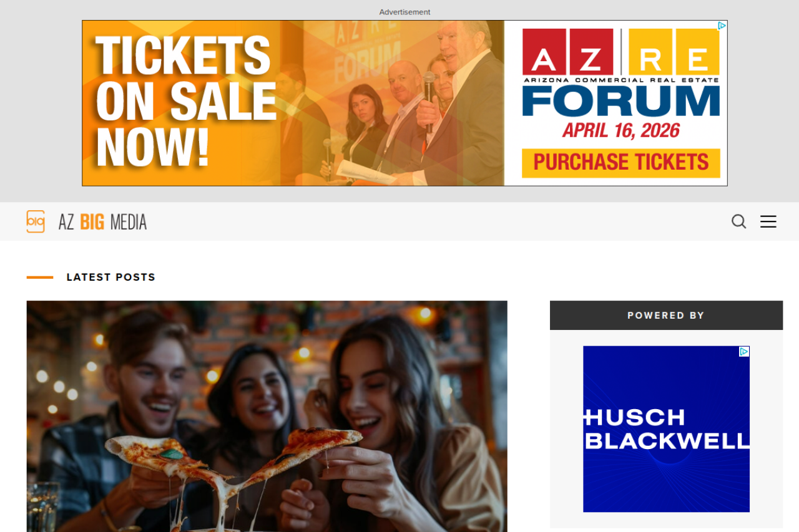
Task: Open the featured pizza article image
Action: pos(267,416)
